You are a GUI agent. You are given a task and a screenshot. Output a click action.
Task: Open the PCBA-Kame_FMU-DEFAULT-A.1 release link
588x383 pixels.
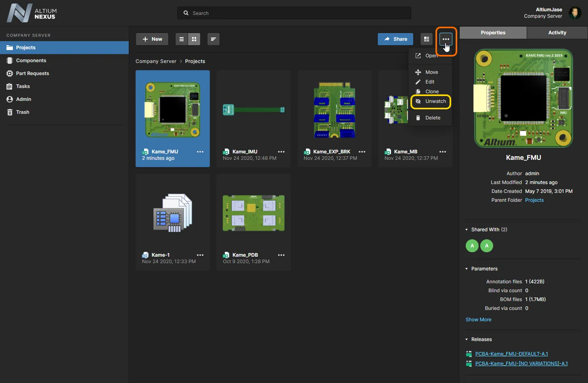512,354
